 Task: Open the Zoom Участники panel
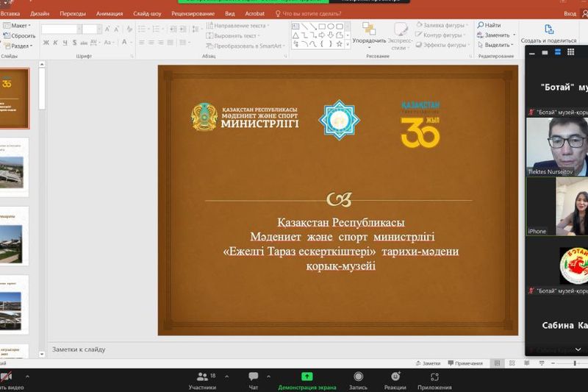pyautogui.click(x=202, y=379)
